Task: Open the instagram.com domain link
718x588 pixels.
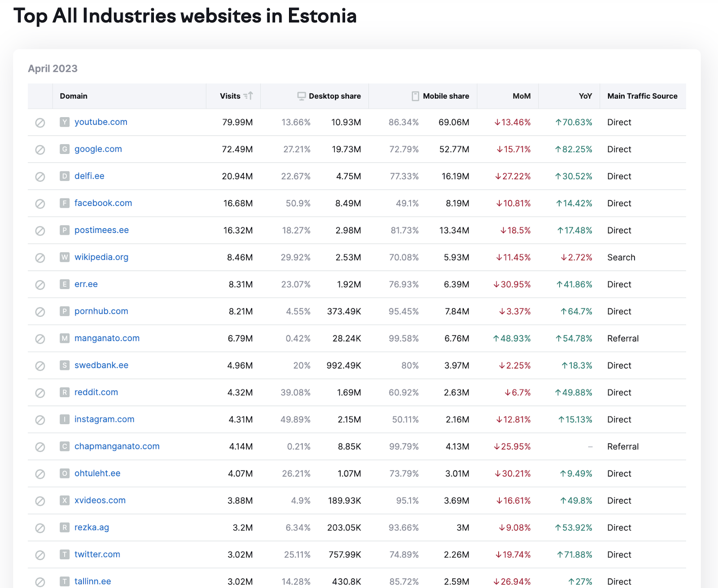Action: 105,419
